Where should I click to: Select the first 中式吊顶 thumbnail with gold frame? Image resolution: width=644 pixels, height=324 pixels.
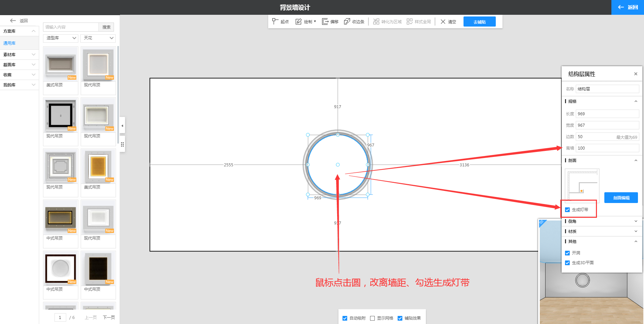coord(61,217)
